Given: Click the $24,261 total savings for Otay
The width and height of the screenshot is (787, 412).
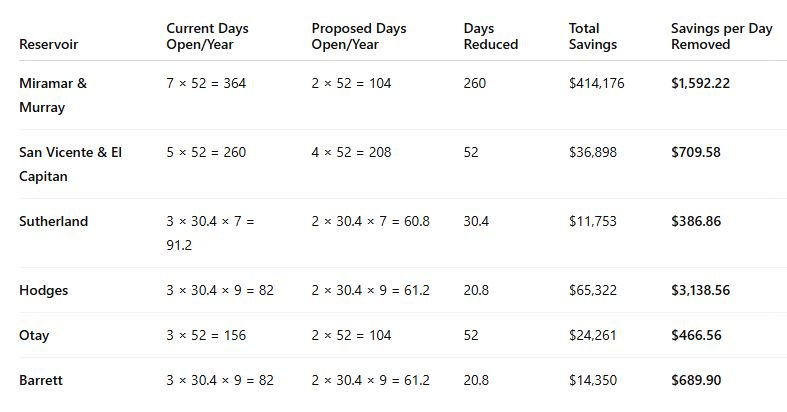Looking at the screenshot, I should 592,335.
